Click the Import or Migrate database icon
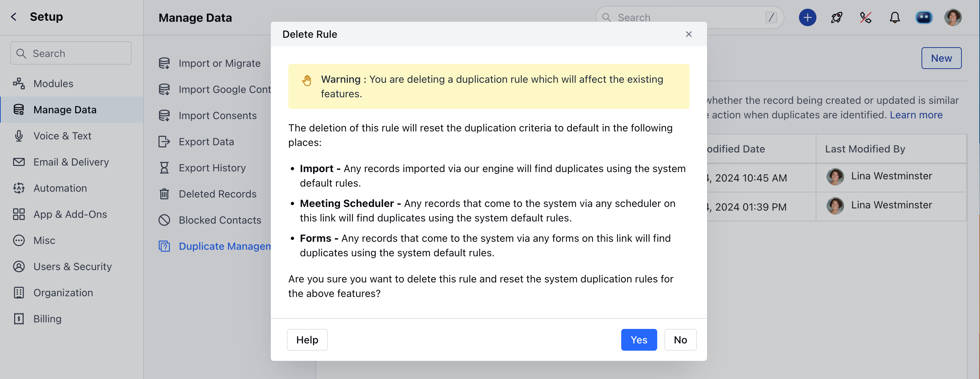The image size is (980, 379). 164,64
